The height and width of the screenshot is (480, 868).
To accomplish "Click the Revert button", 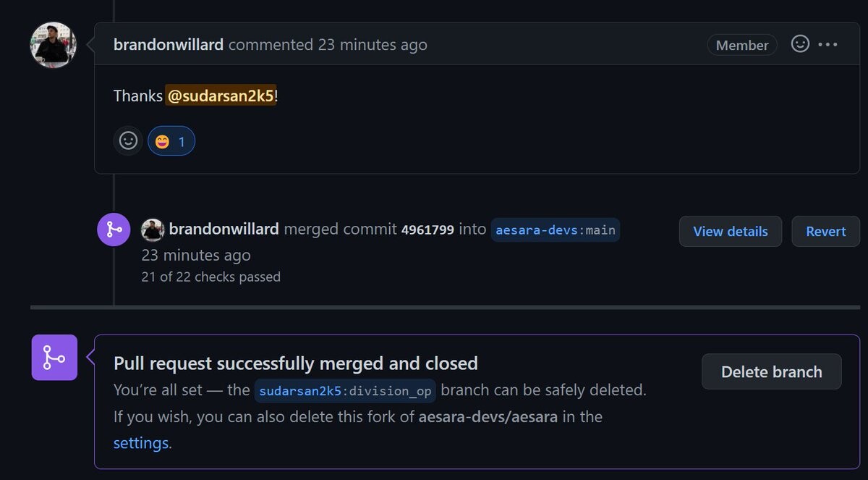I will coord(825,232).
